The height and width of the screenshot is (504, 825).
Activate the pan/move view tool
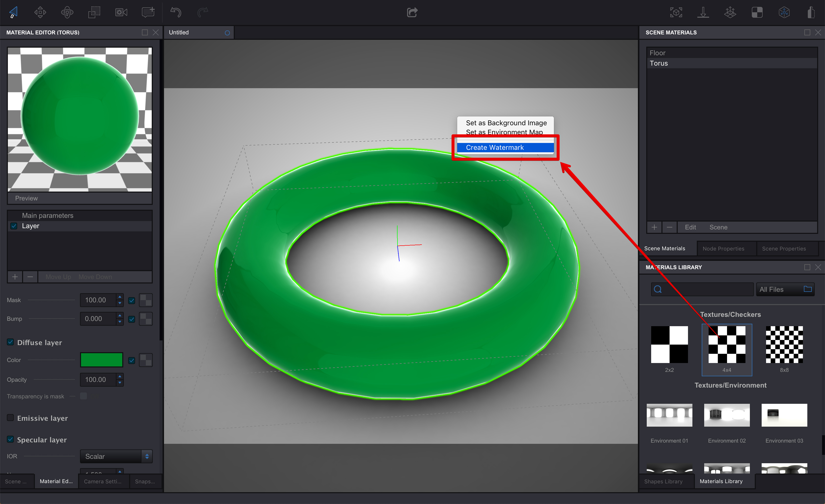[x=40, y=12]
